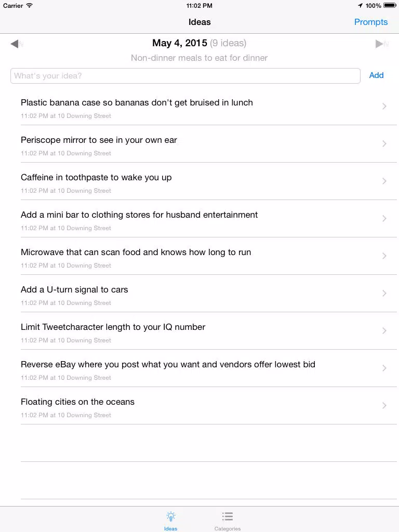
Task: Select the Microwave that can scan food idea
Action: click(x=209, y=256)
